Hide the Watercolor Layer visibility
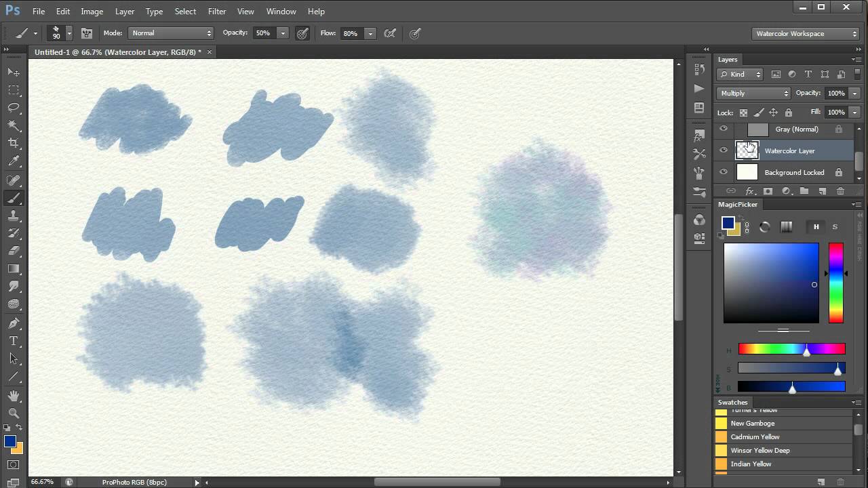868x488 pixels. coord(723,150)
